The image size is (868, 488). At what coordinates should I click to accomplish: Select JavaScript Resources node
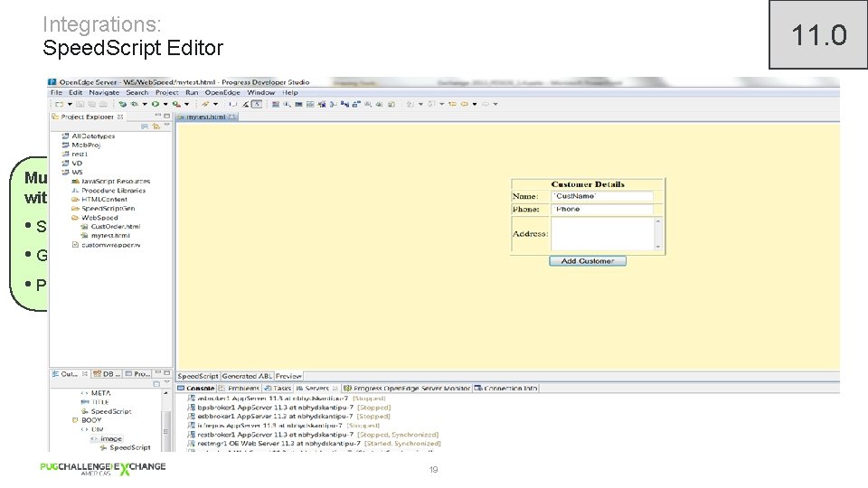(110, 182)
